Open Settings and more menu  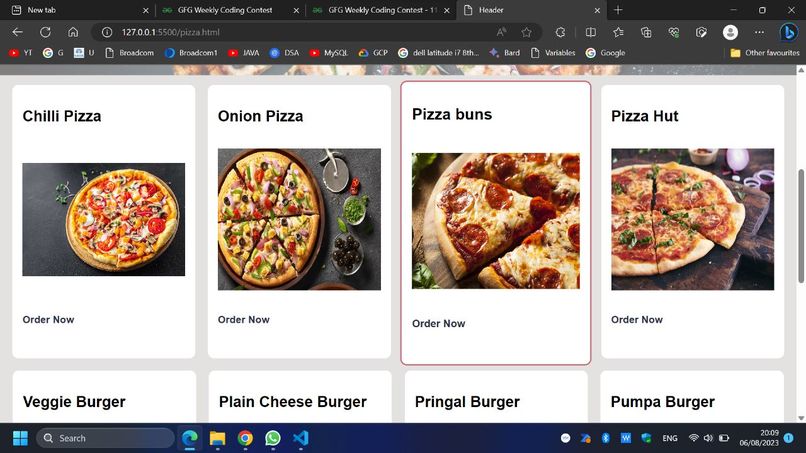pos(759,32)
